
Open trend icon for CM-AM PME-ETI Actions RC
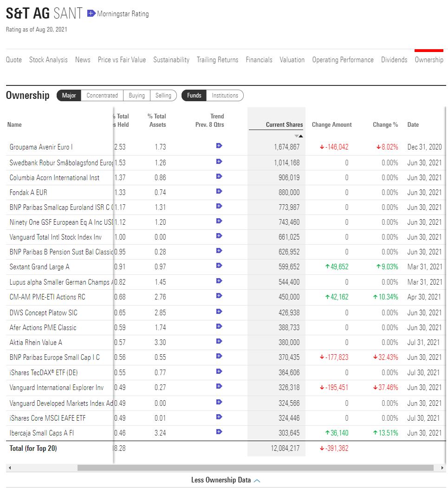[218, 298]
